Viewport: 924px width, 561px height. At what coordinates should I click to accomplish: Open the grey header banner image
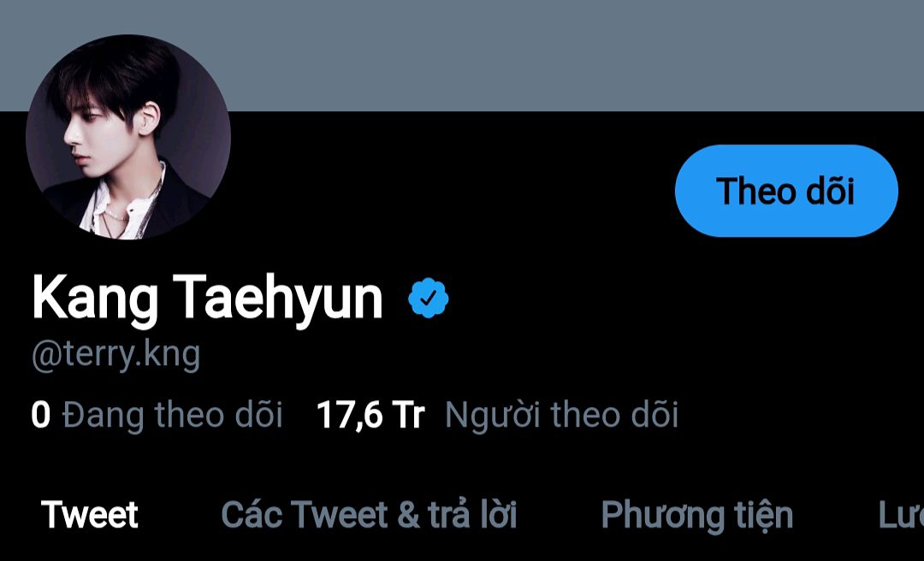coord(462,56)
